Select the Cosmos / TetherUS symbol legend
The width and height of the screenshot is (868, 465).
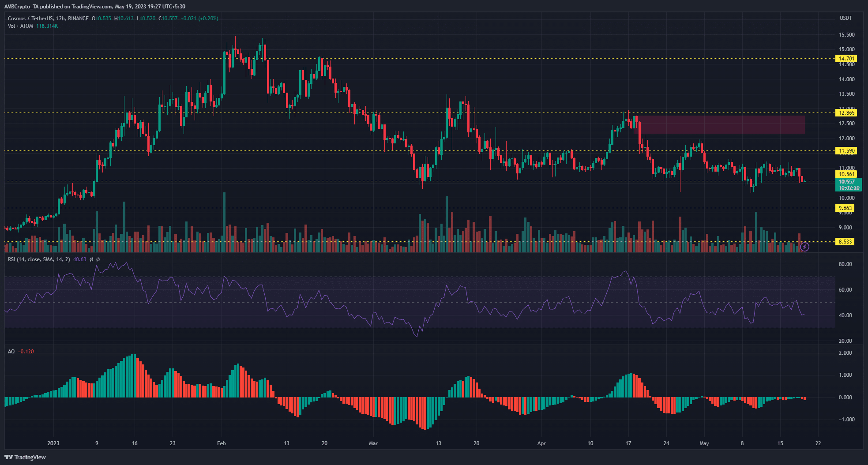pyautogui.click(x=48, y=19)
